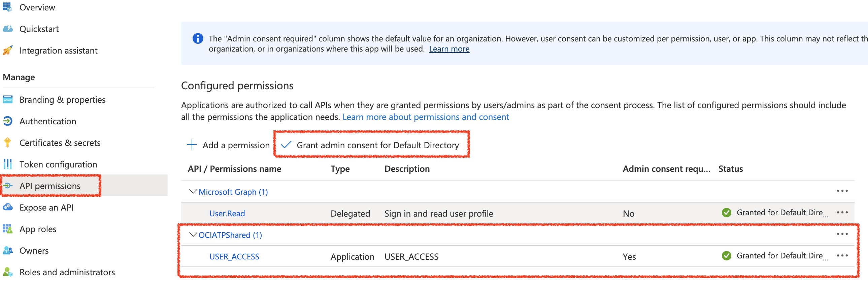Open the Overview menu item
This screenshot has width=868, height=283.
37,7
